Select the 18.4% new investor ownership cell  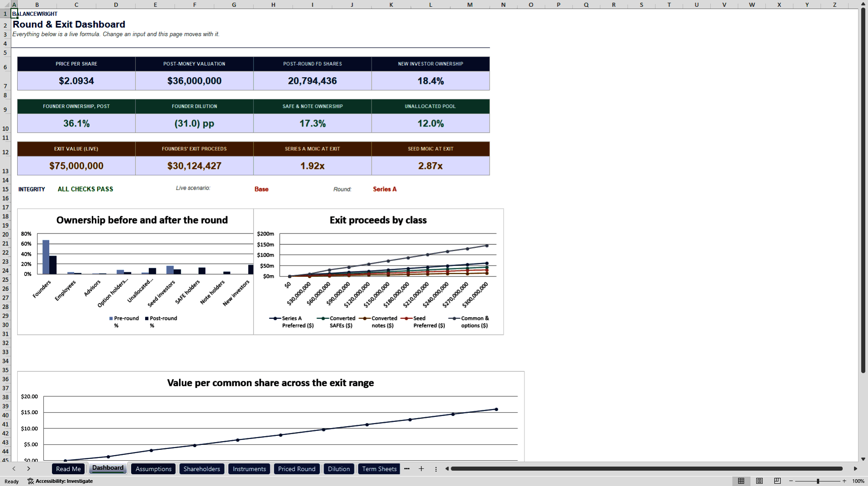pyautogui.click(x=430, y=81)
